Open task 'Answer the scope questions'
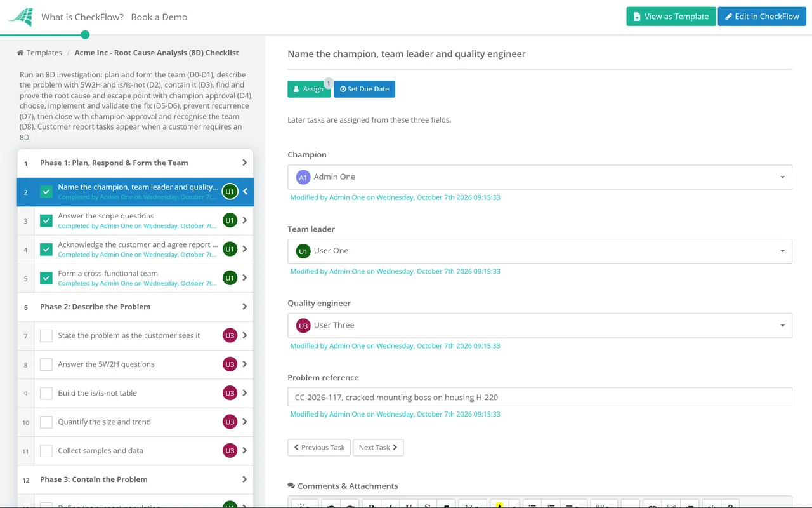 106,216
